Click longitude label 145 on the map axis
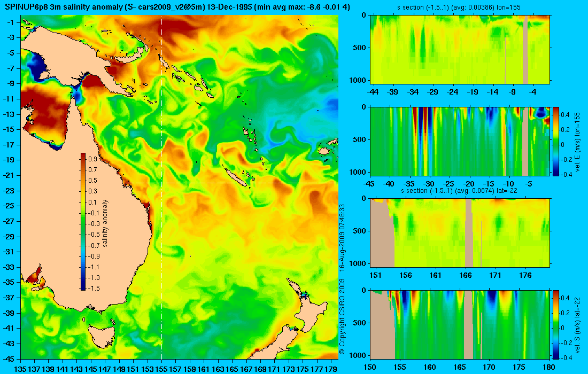This screenshot has height=374, width=588. point(91,369)
